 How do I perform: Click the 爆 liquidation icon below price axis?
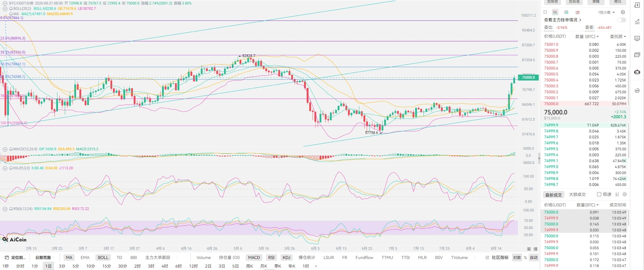click(535, 249)
